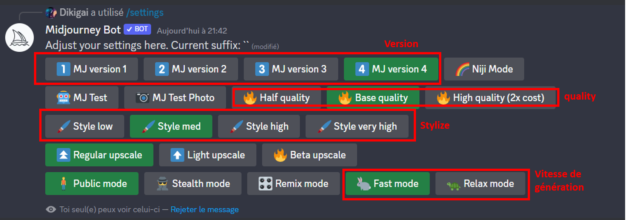The image size is (644, 220).
Task: Click the paintbrush icon on Style high
Action: coord(236,126)
